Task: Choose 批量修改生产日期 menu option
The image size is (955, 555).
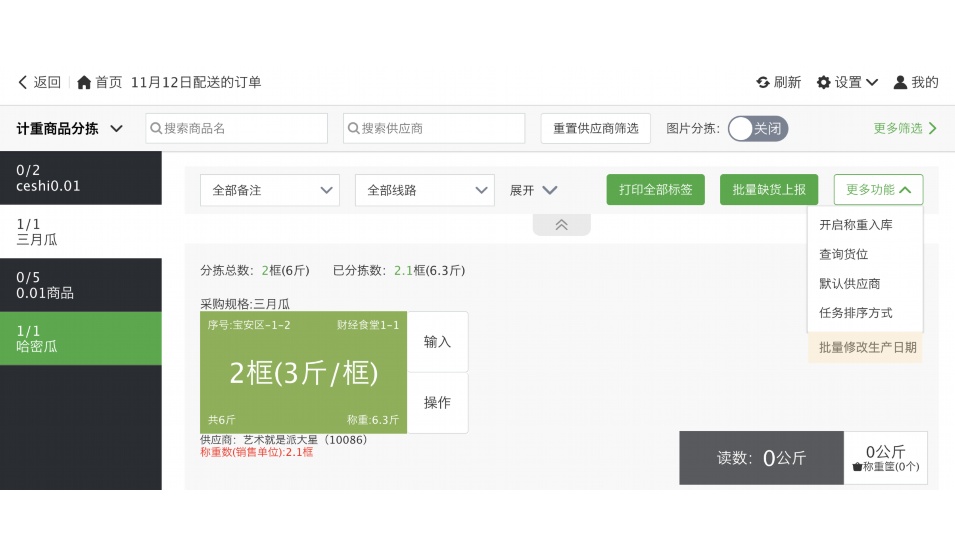Action: (867, 347)
